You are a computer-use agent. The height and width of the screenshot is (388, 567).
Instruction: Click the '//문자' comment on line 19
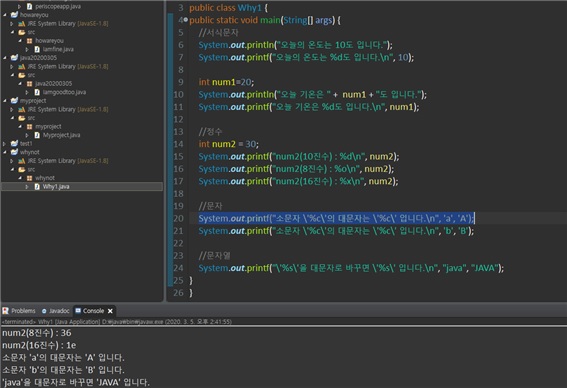(x=210, y=206)
